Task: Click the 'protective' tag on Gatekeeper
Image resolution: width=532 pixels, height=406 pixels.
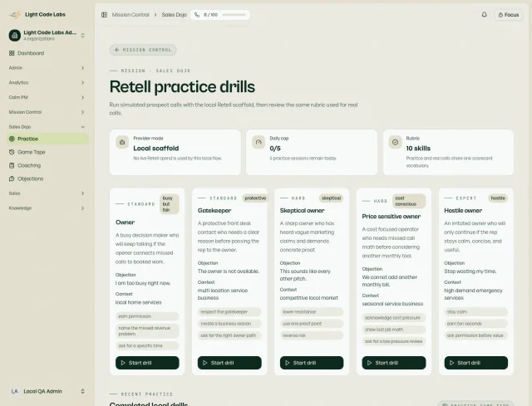Action: point(255,198)
